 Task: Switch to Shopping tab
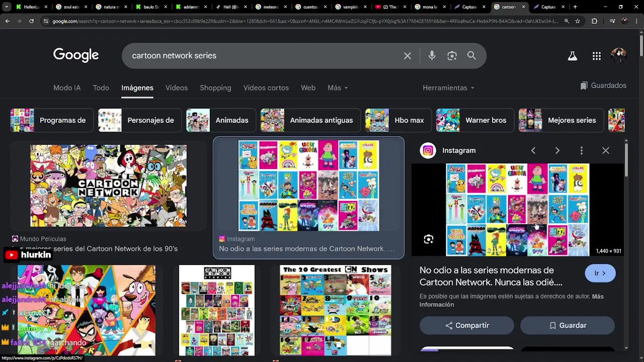[x=215, y=87]
